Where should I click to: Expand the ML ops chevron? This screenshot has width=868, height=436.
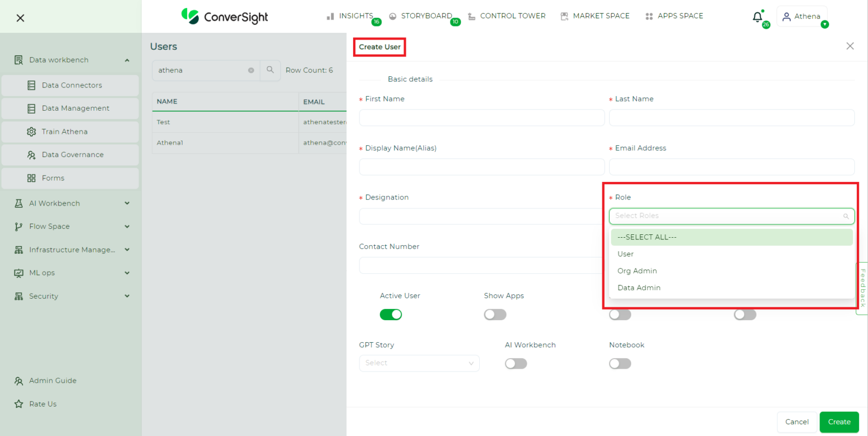pyautogui.click(x=127, y=273)
